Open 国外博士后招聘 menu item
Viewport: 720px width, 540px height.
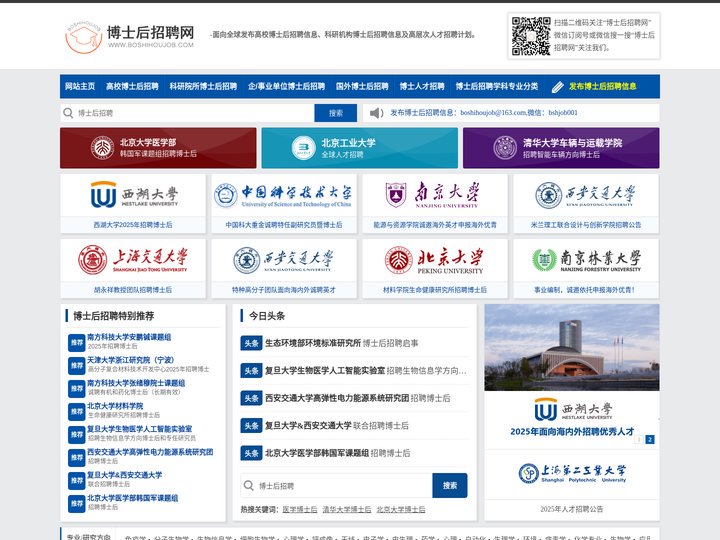[x=362, y=86]
